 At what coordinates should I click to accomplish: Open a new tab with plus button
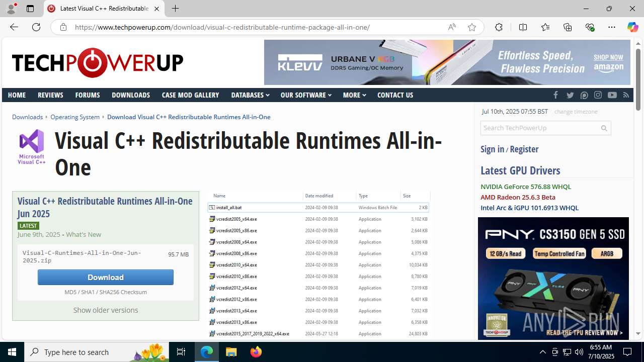[175, 9]
